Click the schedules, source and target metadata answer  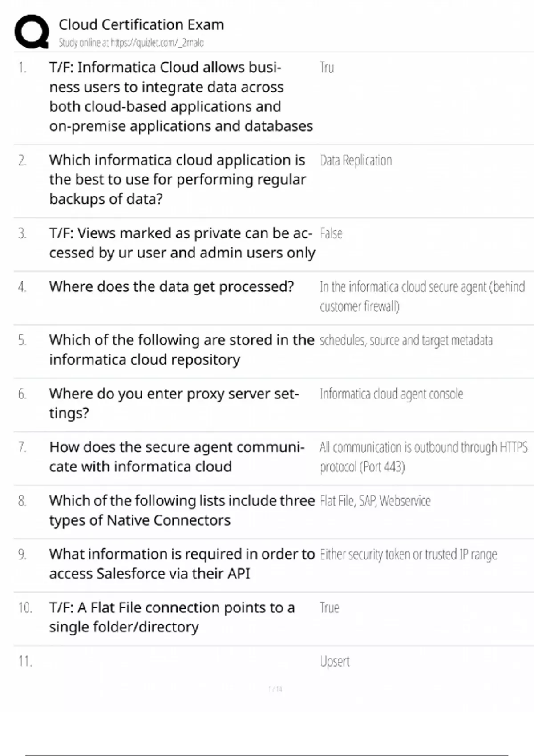[406, 340]
